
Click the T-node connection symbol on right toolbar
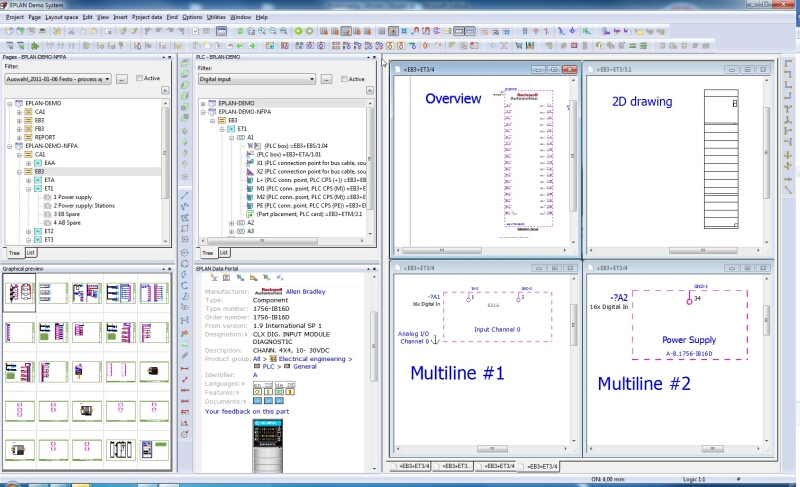pyautogui.click(x=788, y=108)
